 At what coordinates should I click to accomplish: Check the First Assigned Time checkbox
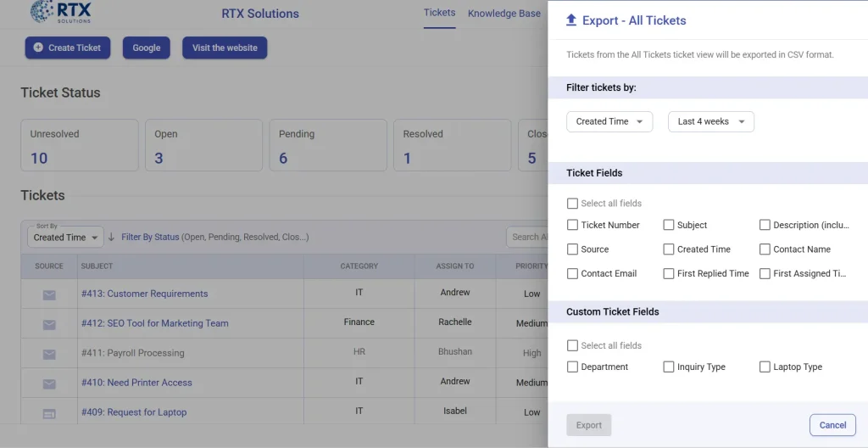[x=765, y=273]
